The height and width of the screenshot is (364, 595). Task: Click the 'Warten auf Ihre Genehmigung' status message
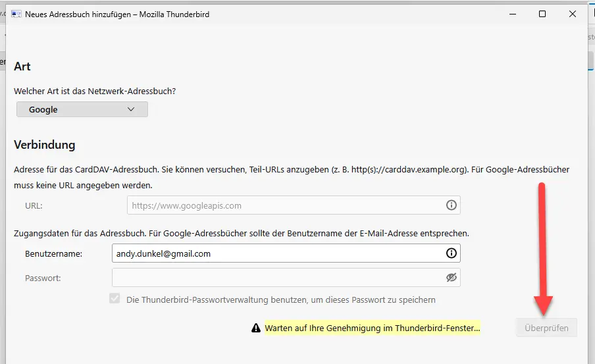(372, 328)
